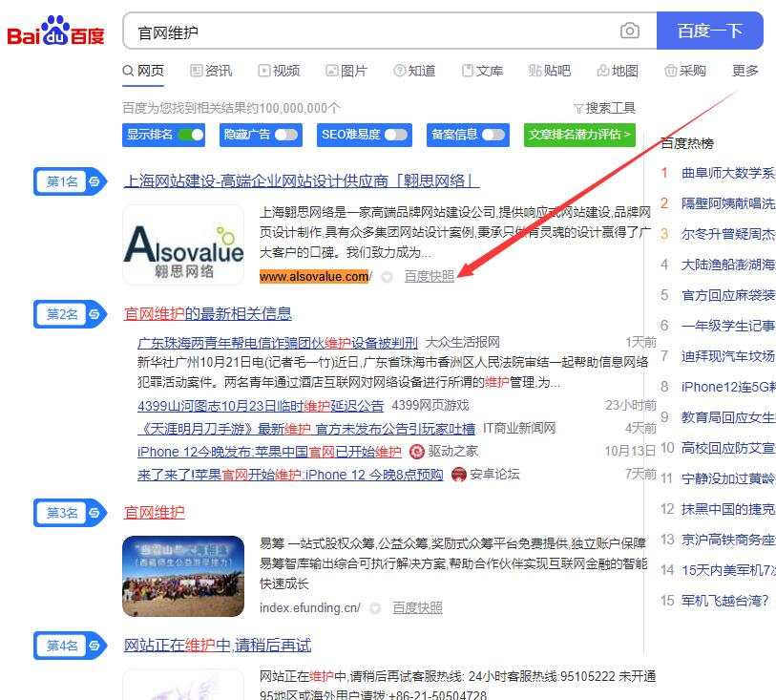Screen dimensions: 776x700
Task: Open hot list item 宁静没加过黄龄
Action: point(727,478)
